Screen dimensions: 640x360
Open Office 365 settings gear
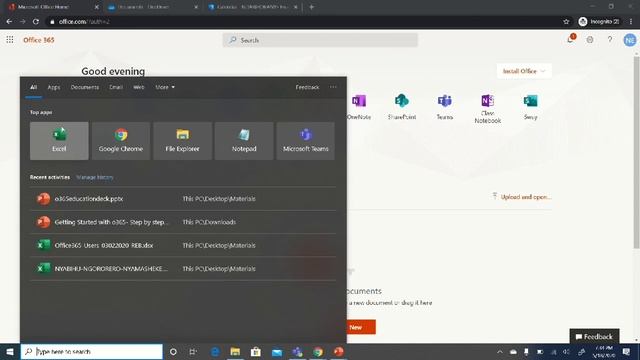click(590, 40)
